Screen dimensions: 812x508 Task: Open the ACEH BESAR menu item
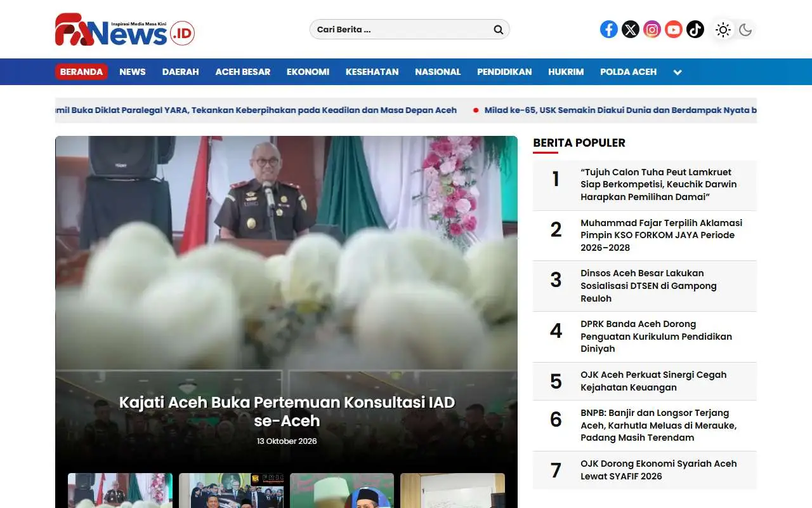(x=243, y=72)
